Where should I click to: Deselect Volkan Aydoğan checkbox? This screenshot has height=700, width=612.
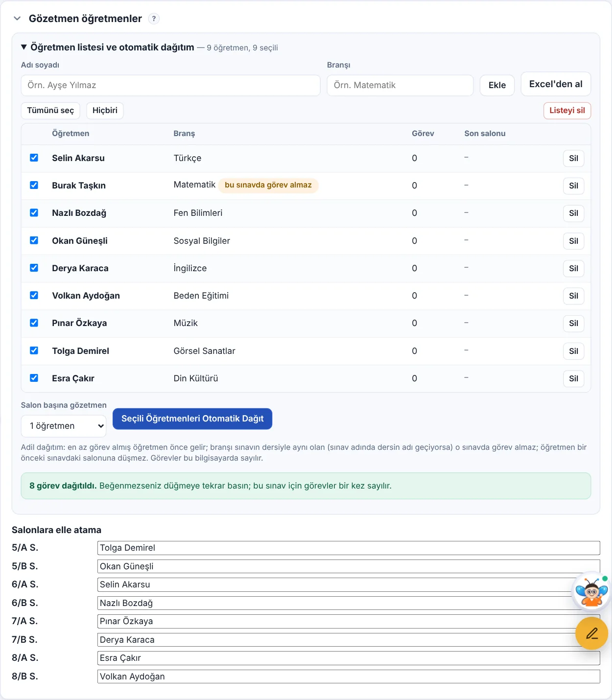(x=34, y=295)
